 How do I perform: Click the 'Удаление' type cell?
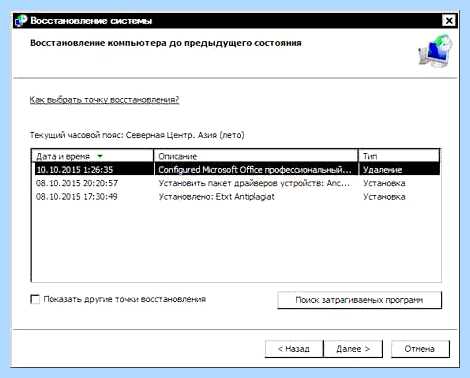(383, 169)
